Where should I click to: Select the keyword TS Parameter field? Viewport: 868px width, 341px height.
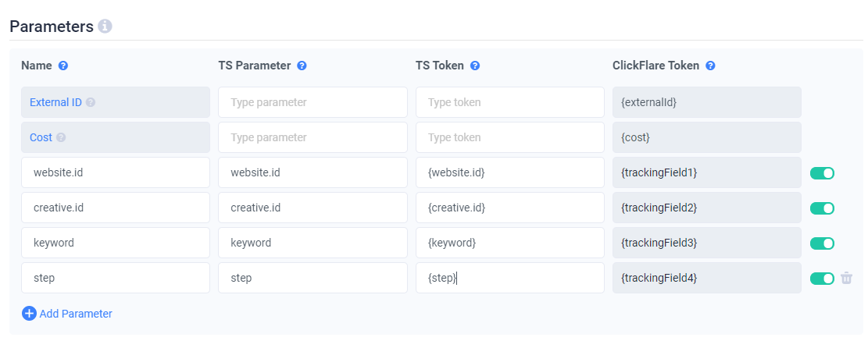click(x=313, y=243)
